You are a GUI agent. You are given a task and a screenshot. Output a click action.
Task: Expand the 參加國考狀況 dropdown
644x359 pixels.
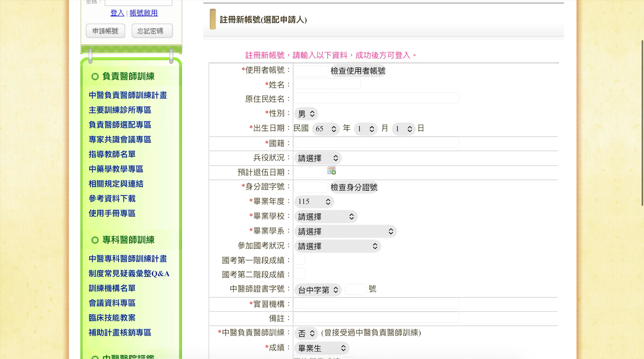337,246
